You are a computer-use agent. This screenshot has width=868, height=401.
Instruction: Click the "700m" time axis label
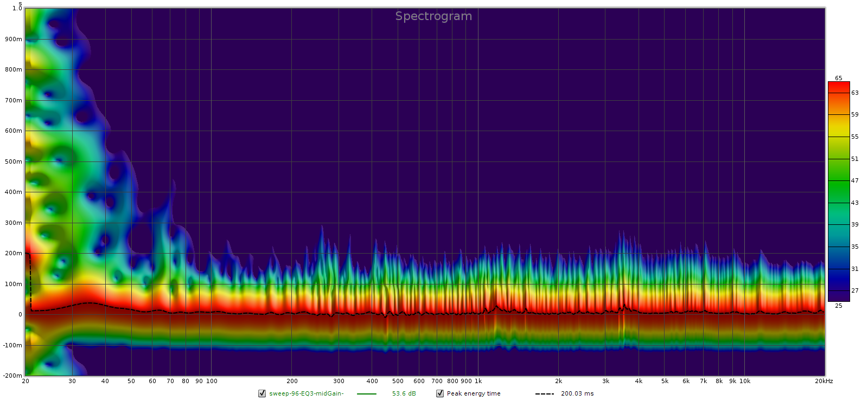click(14, 100)
